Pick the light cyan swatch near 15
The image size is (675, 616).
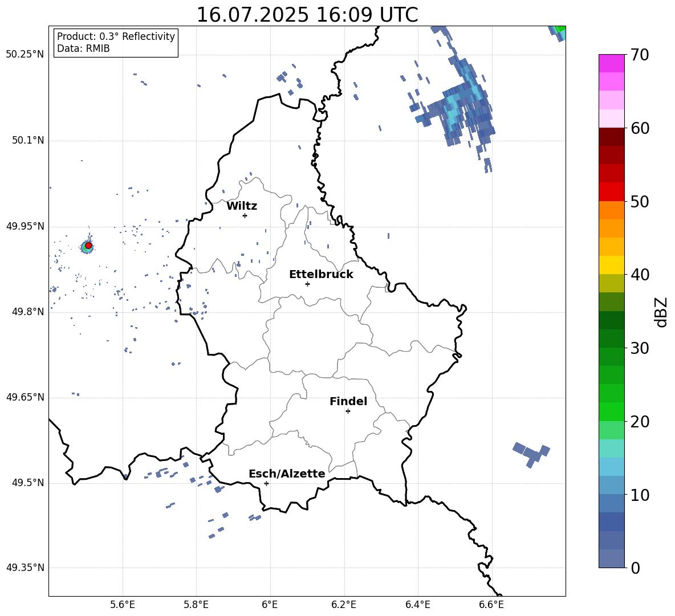point(611,448)
